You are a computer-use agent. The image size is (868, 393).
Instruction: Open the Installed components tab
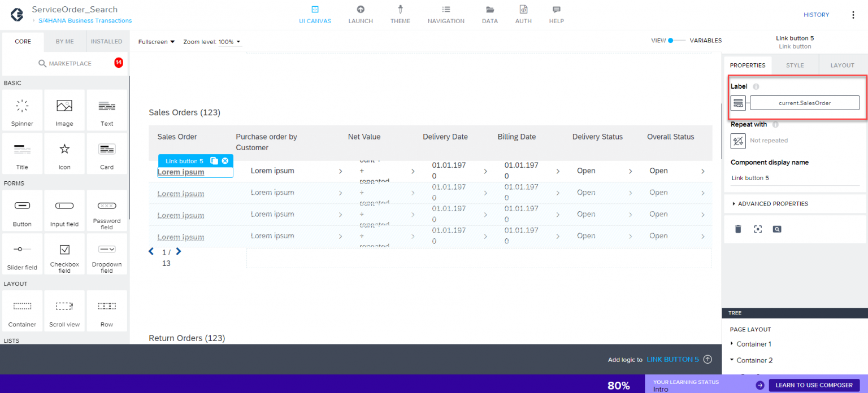[107, 41]
